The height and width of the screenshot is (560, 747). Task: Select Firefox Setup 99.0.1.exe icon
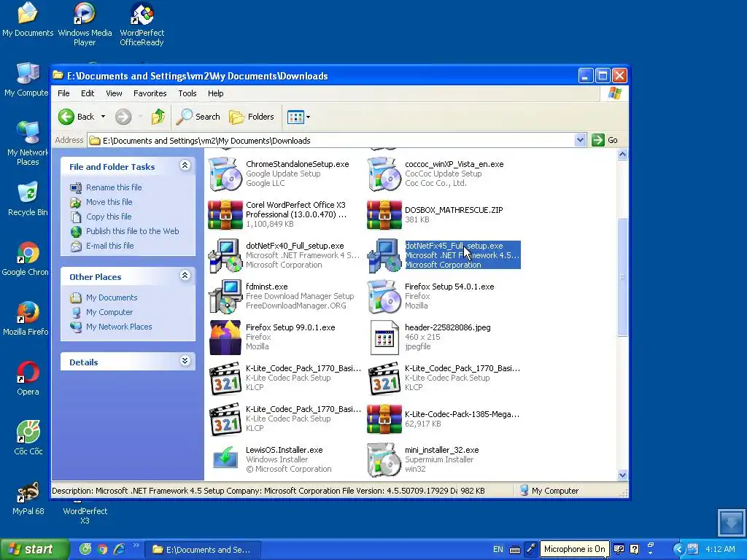point(225,338)
